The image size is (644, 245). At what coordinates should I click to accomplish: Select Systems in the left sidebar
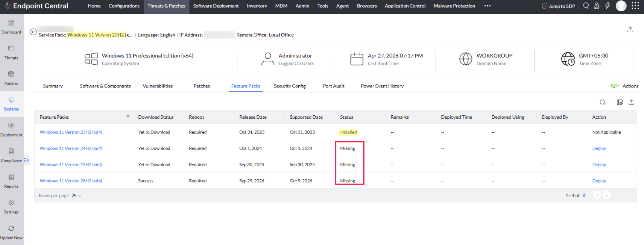[11, 104]
